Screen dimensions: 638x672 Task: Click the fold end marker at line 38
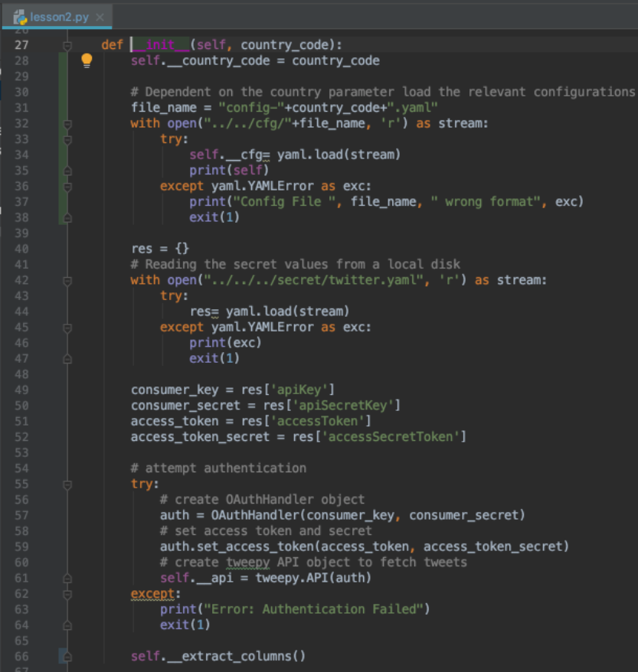(x=67, y=217)
